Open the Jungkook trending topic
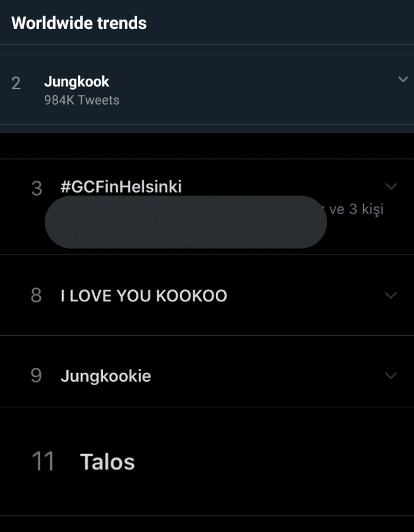 pyautogui.click(x=77, y=82)
